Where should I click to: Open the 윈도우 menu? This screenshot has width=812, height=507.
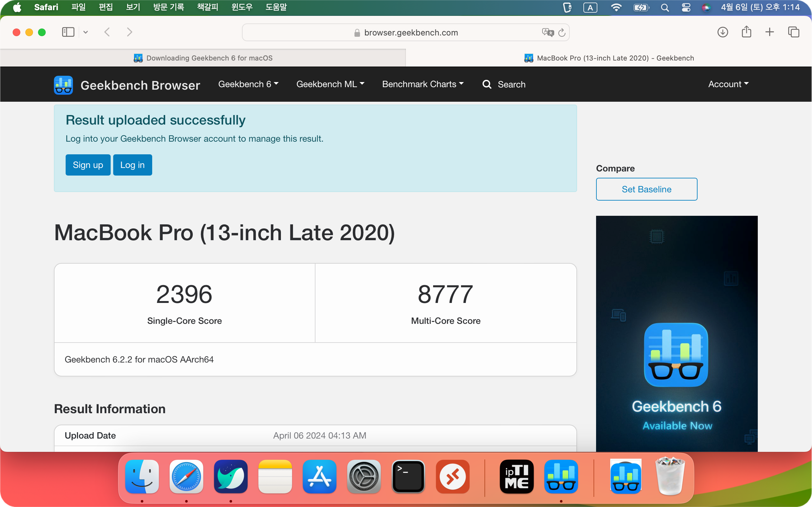[242, 7]
